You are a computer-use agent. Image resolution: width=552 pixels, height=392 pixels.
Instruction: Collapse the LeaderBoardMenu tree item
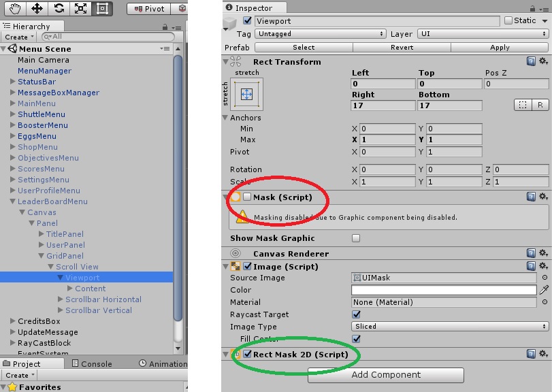point(13,201)
